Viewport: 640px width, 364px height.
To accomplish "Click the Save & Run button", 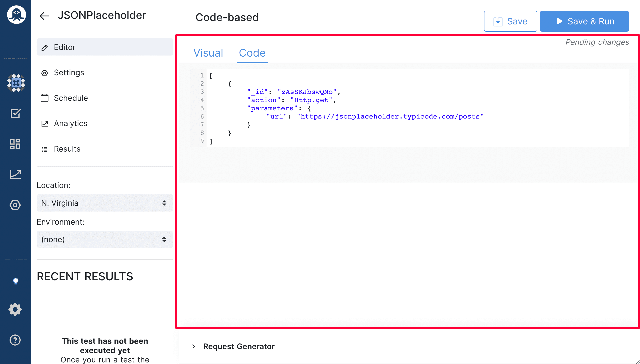I will tap(584, 21).
